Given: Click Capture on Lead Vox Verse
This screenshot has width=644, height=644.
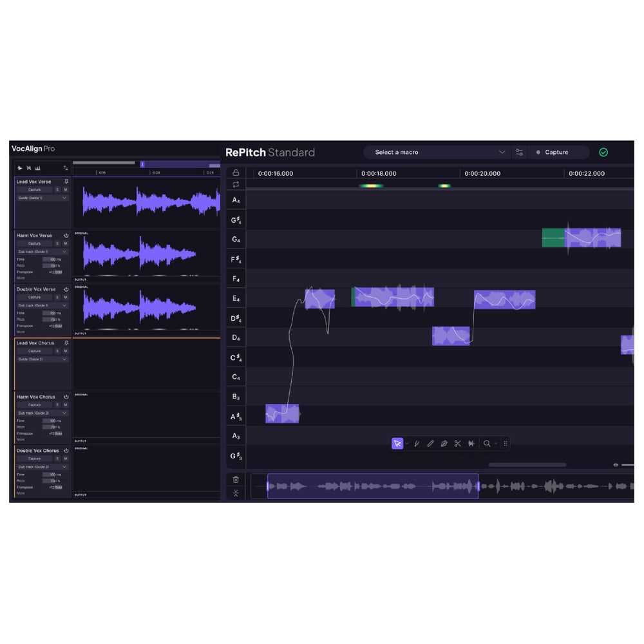Looking at the screenshot, I should tap(35, 190).
